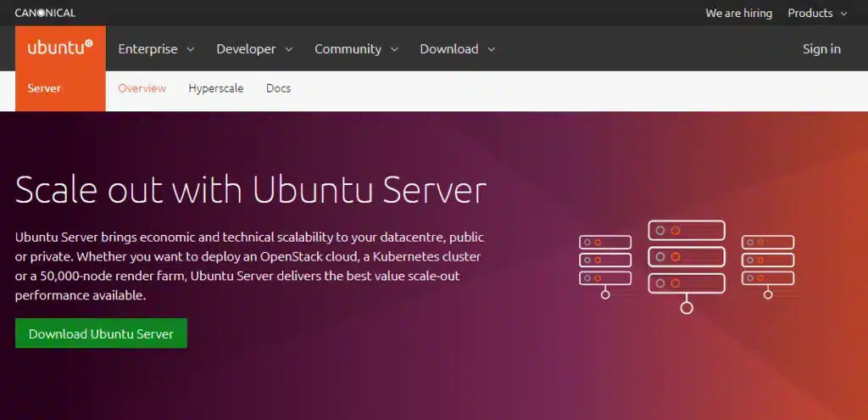This screenshot has width=868, height=420.
Task: Click the Ubuntu logo
Action: coord(60,48)
